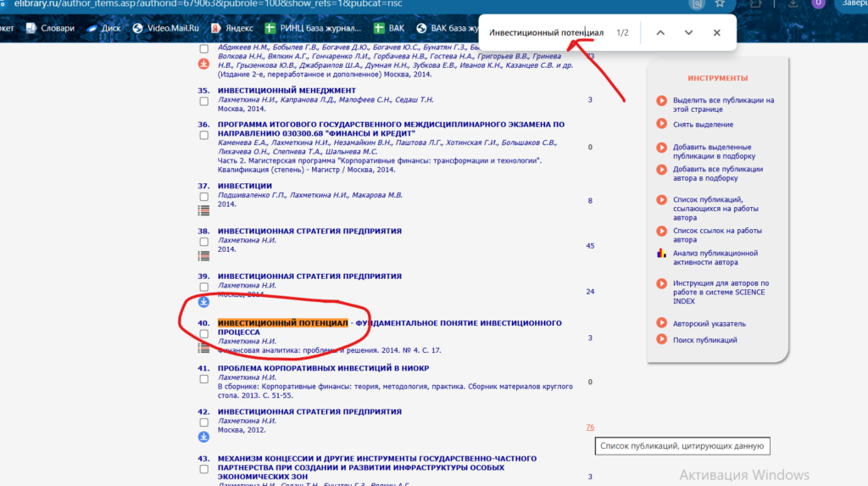This screenshot has height=486, width=868.
Task: Click the citation count 8 for publication 37
Action: 590,201
